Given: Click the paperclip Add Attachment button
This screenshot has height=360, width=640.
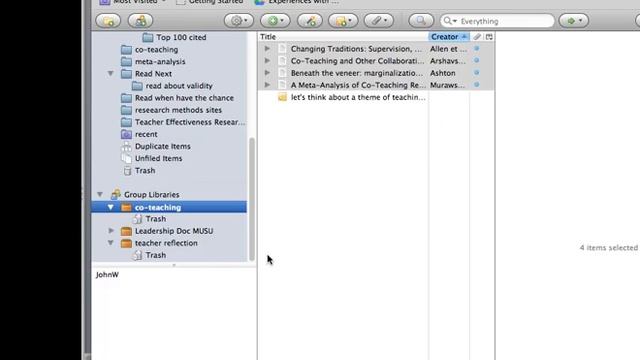Looking at the screenshot, I should pos(379,20).
